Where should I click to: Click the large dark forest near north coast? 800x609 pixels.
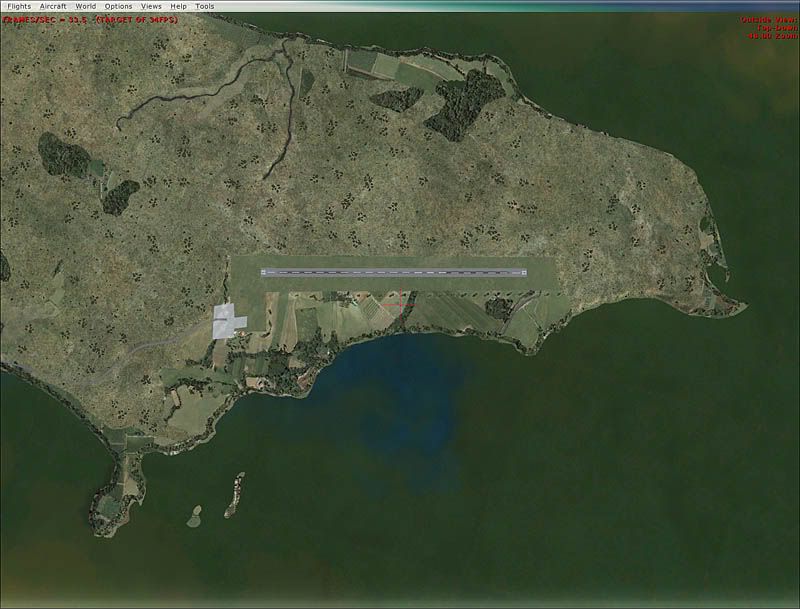463,104
